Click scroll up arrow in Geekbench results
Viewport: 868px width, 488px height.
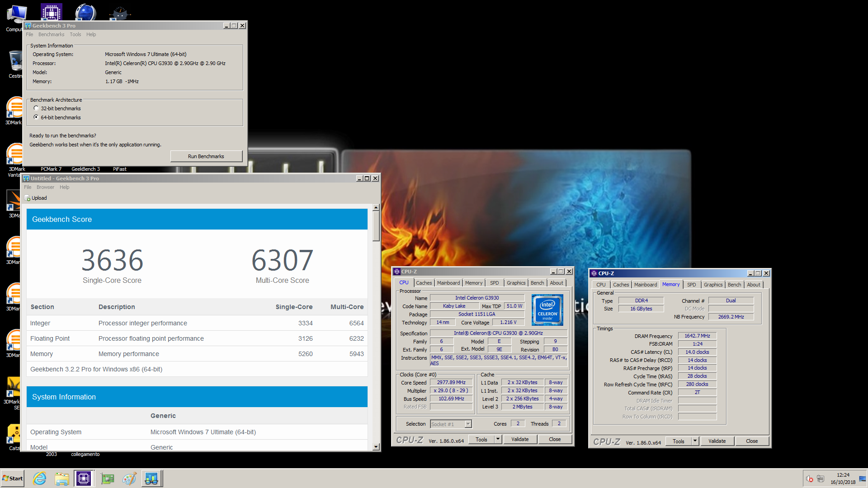click(x=376, y=207)
